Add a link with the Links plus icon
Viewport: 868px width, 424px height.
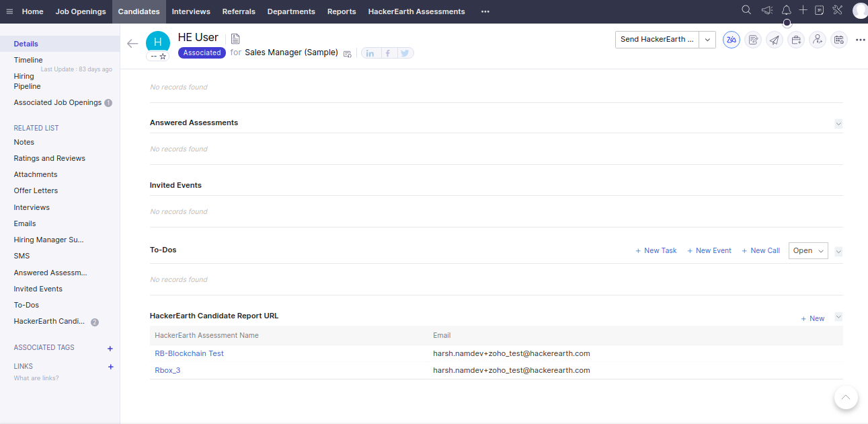pos(111,367)
